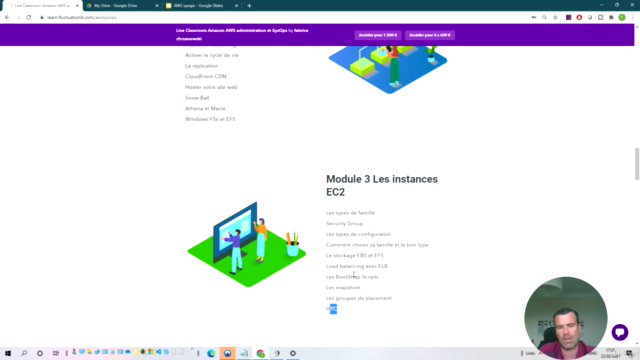Click 'La réplication' list item
The height and width of the screenshot is (360, 640).
click(201, 66)
